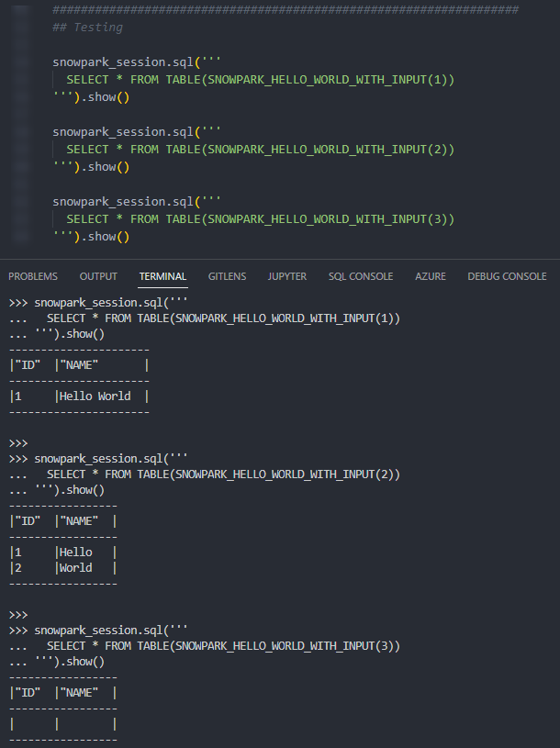Open the SQL CONSOLE tab
Viewport: 560px width, 748px height.
coord(361,276)
